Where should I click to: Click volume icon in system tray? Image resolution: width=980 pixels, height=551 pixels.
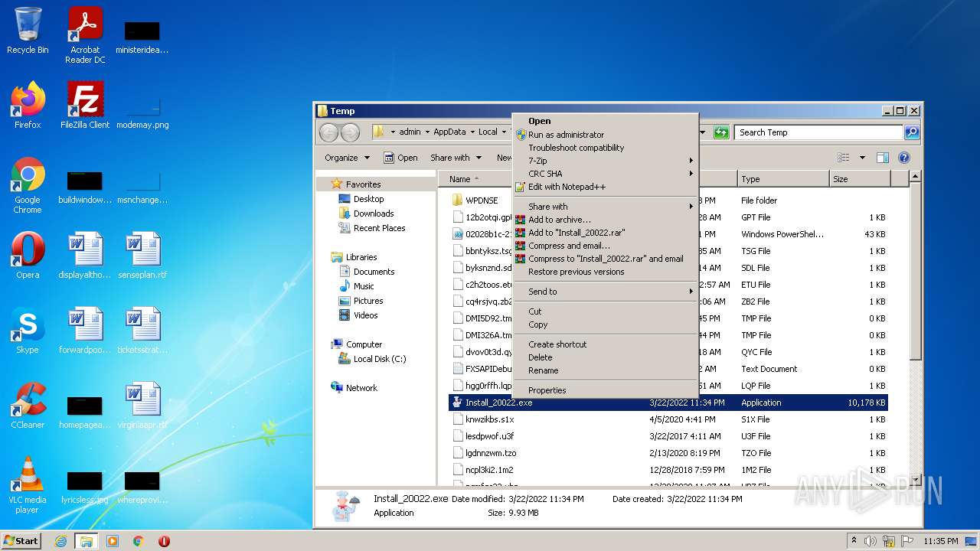coord(870,541)
